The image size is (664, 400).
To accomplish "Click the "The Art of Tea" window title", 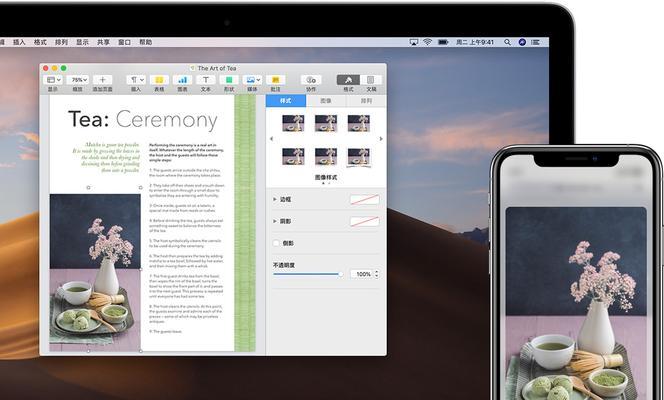I will click(x=217, y=68).
